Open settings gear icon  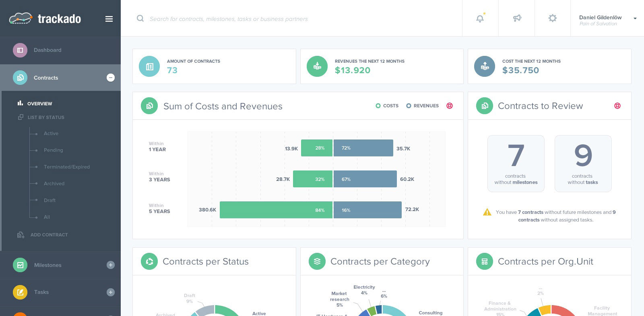(553, 18)
